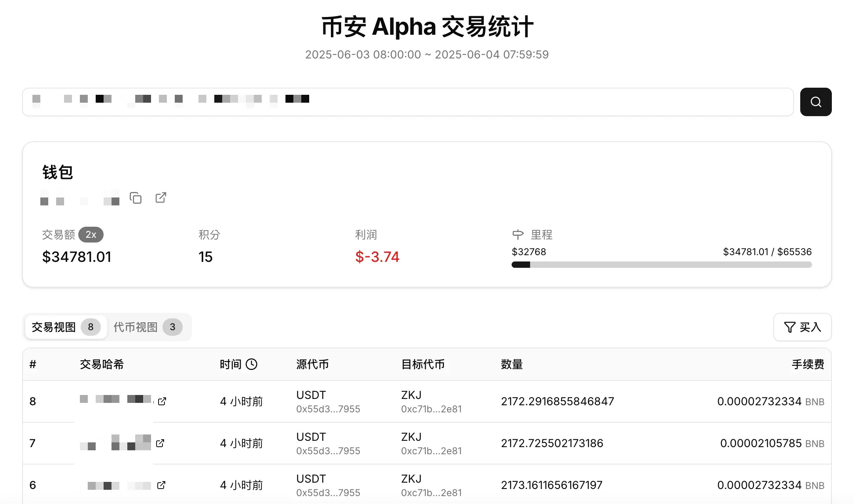Viewport: 854px width, 504px height.
Task: Toggle the count badge 8 on 交易视图
Action: click(91, 327)
